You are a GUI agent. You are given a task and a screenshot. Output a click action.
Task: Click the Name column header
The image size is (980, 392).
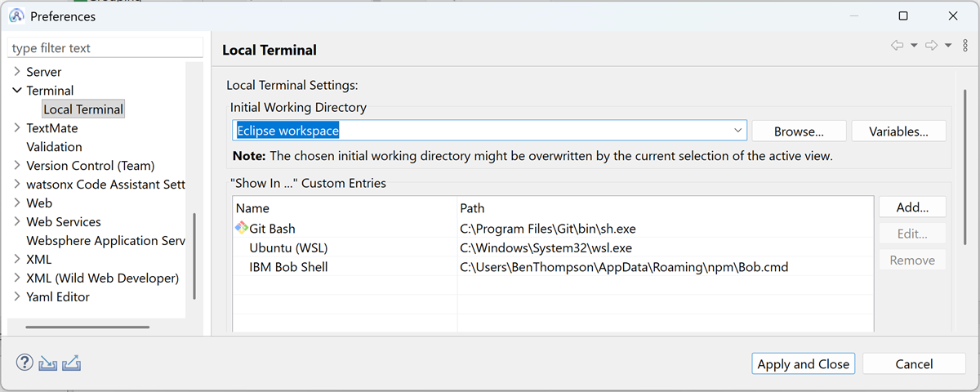345,208
